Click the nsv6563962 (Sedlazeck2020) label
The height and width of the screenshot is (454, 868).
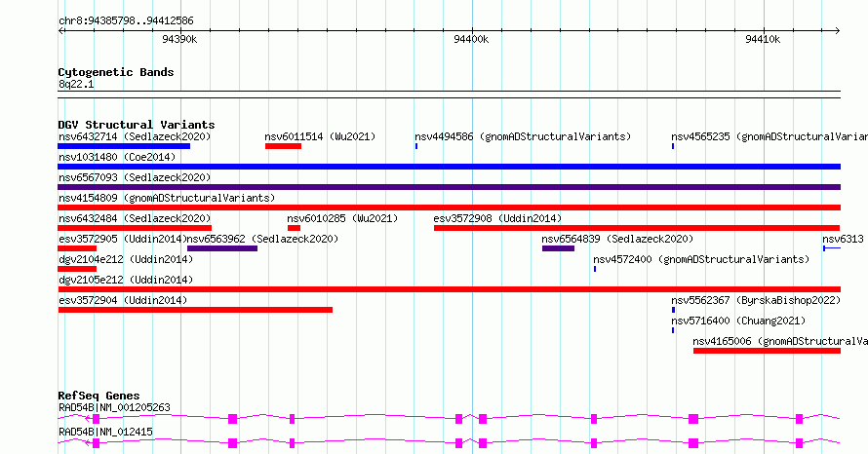pos(263,239)
